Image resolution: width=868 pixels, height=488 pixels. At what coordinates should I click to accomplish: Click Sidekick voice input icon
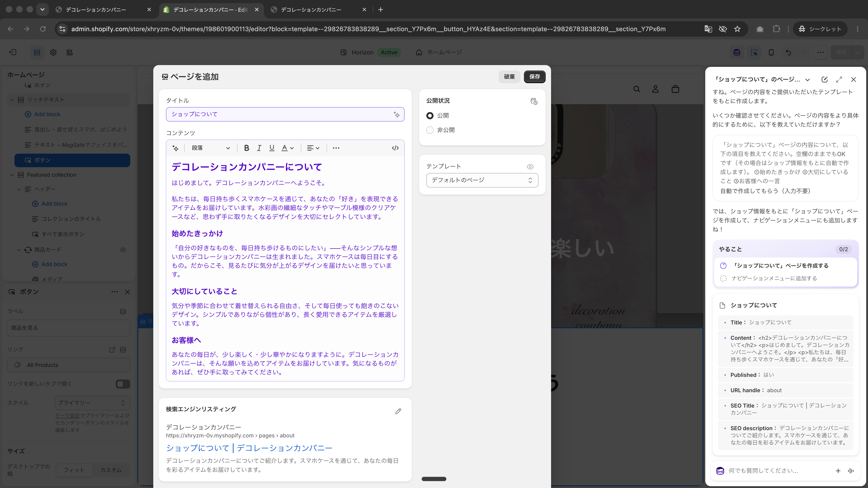point(851,471)
